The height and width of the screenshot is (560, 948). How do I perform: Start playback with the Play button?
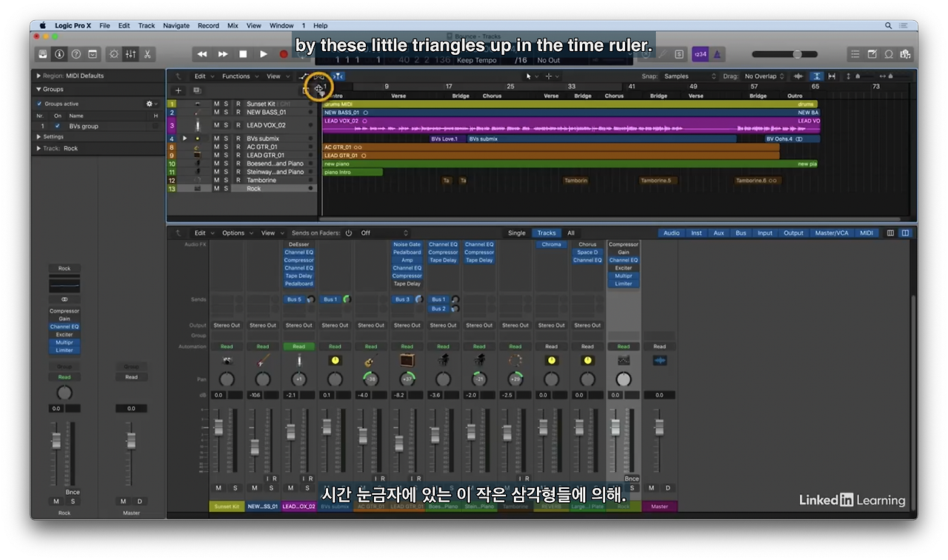pyautogui.click(x=263, y=54)
